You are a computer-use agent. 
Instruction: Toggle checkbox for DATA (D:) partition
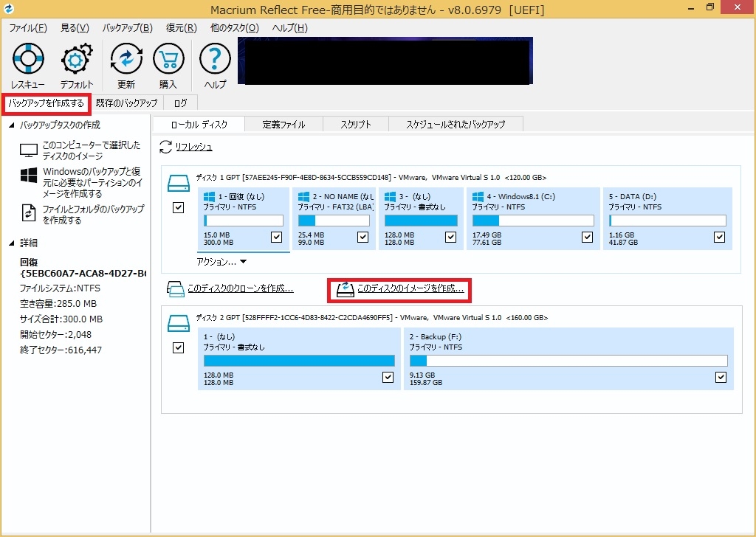(x=719, y=237)
